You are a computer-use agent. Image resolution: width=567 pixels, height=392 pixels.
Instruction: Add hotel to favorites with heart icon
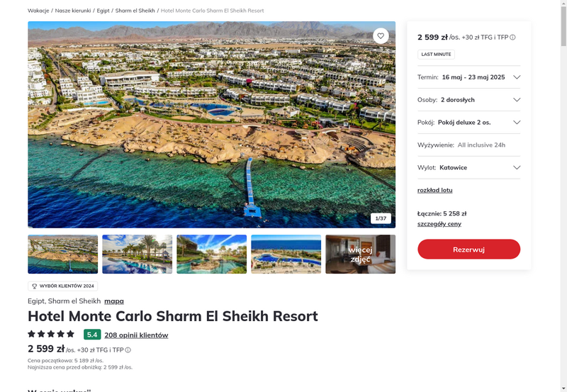pyautogui.click(x=381, y=36)
